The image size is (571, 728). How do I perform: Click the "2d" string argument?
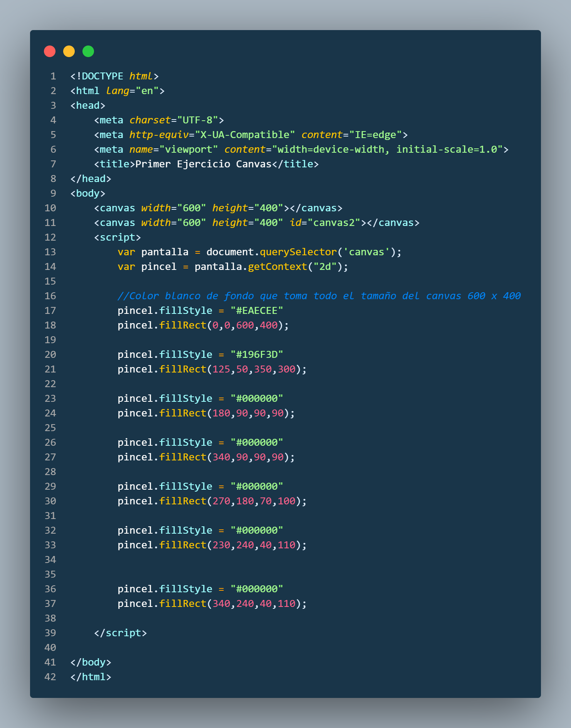pyautogui.click(x=325, y=266)
